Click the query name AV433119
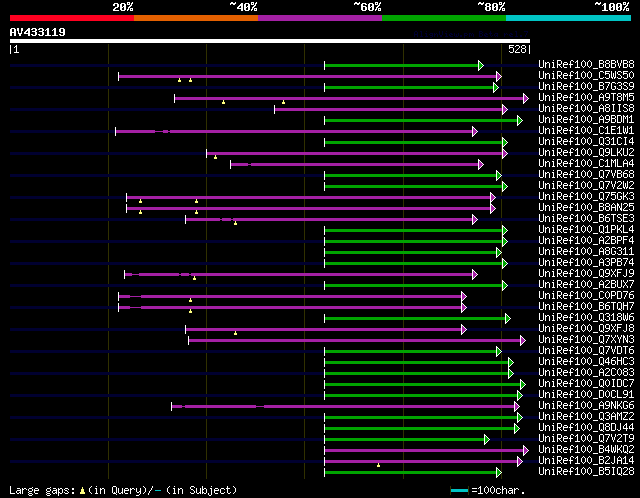The image size is (640, 498). tap(38, 32)
